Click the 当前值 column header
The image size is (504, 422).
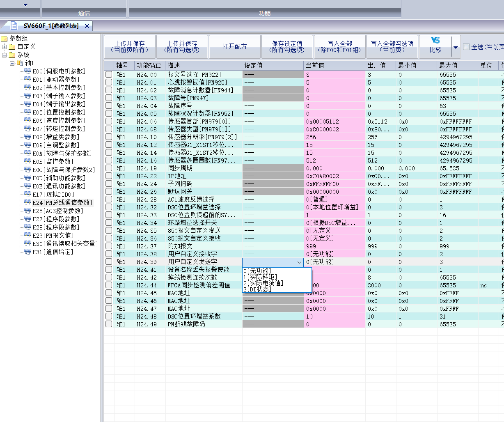pyautogui.click(x=315, y=66)
